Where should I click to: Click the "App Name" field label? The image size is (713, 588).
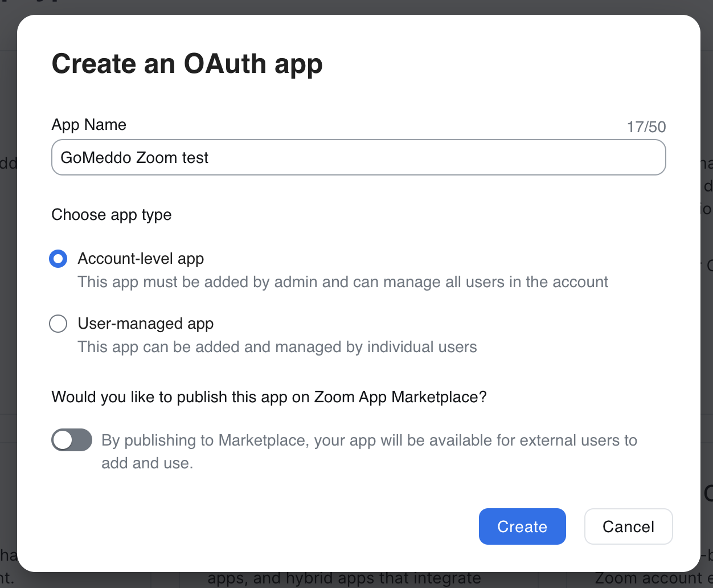click(89, 125)
